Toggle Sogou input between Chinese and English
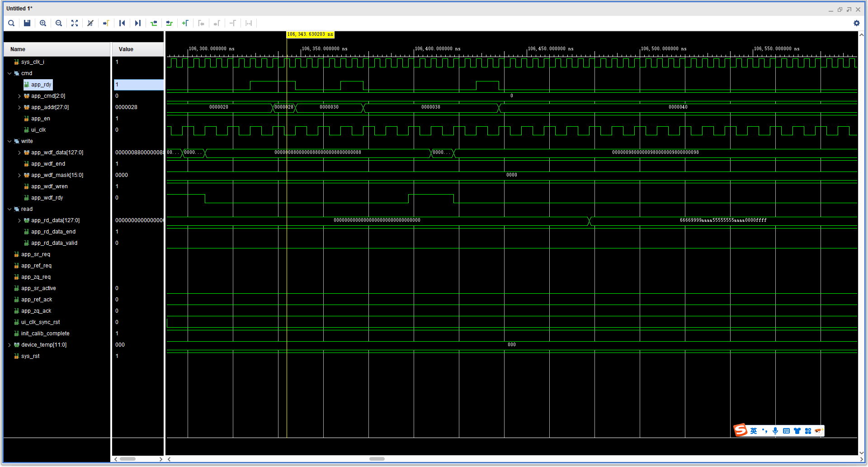This screenshot has height=467, width=868. click(754, 430)
